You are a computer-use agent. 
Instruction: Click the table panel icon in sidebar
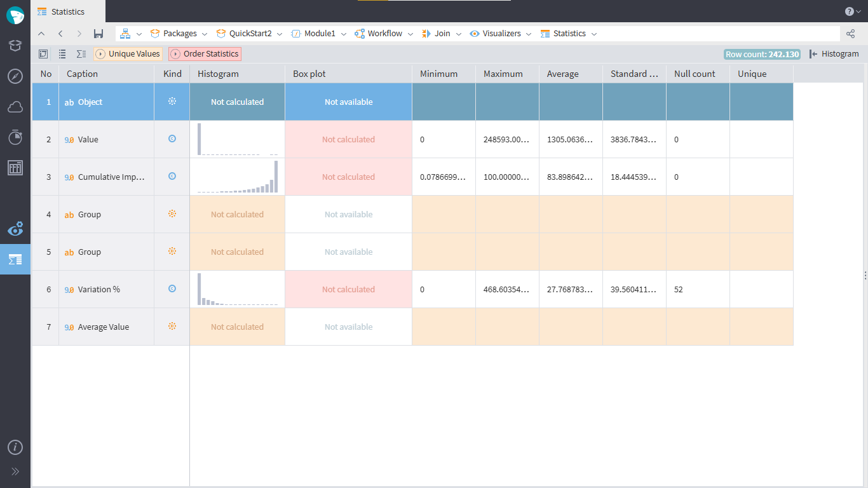click(x=15, y=168)
